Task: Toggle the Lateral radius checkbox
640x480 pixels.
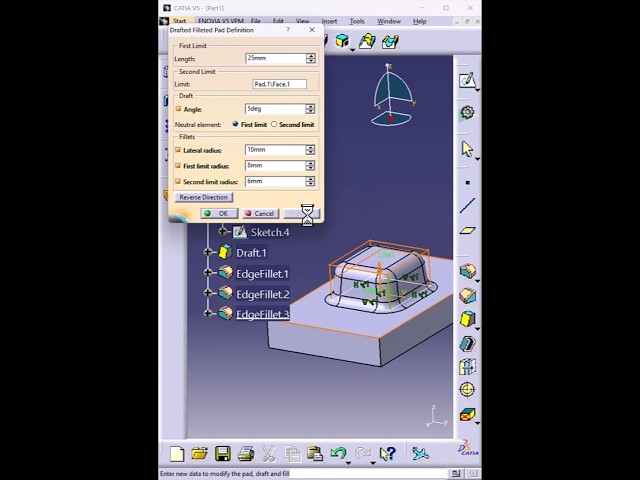Action: [x=178, y=150]
